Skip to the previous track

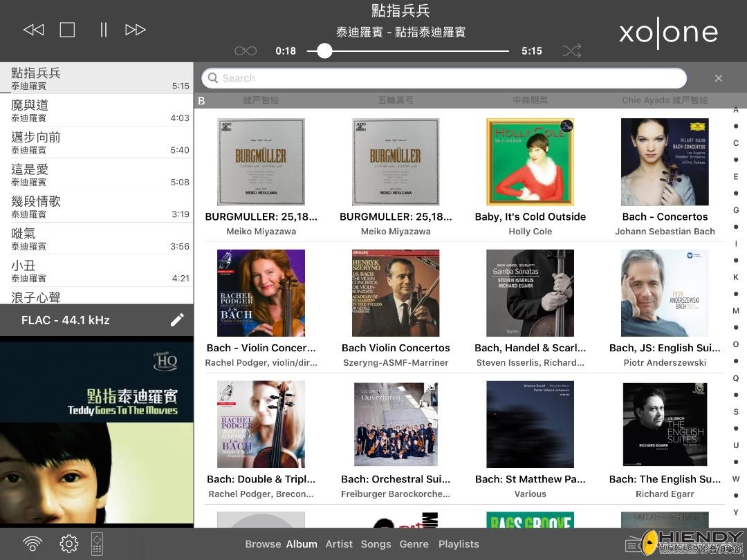click(34, 30)
